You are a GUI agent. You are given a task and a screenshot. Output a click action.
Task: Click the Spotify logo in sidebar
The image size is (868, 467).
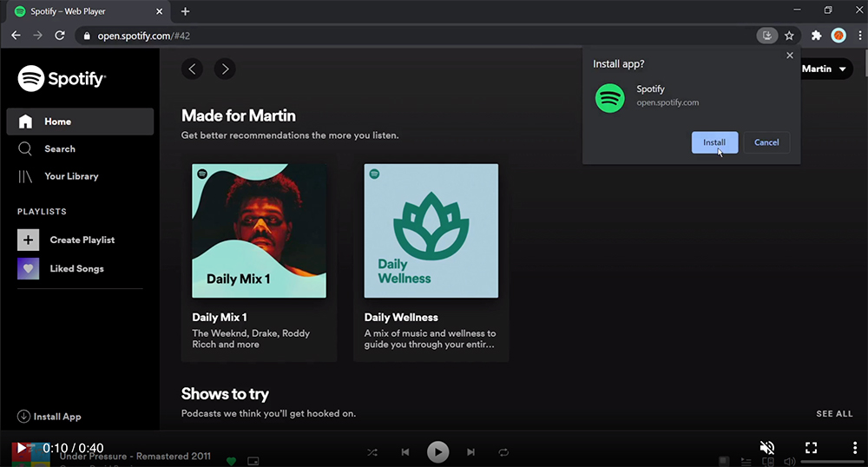pyautogui.click(x=62, y=79)
